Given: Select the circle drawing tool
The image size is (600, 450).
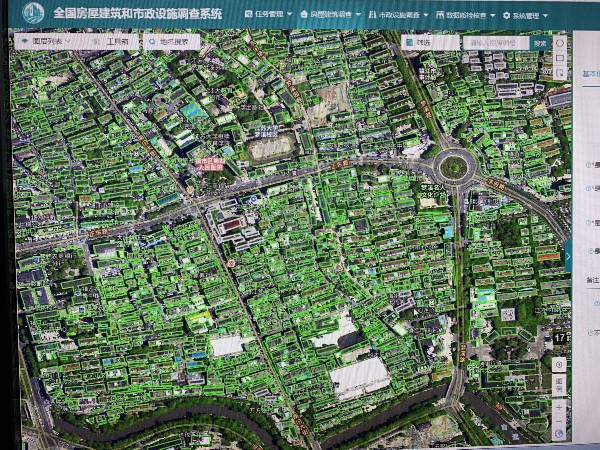Looking at the screenshot, I should tap(559, 43).
